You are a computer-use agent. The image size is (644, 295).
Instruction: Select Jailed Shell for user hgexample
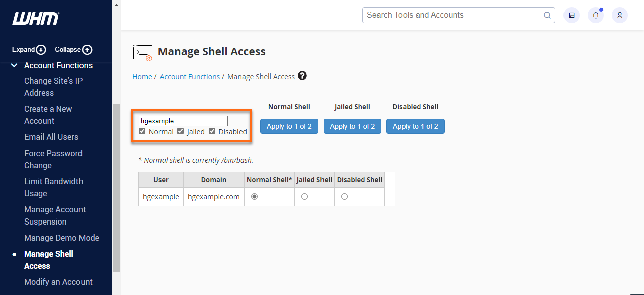pyautogui.click(x=304, y=196)
